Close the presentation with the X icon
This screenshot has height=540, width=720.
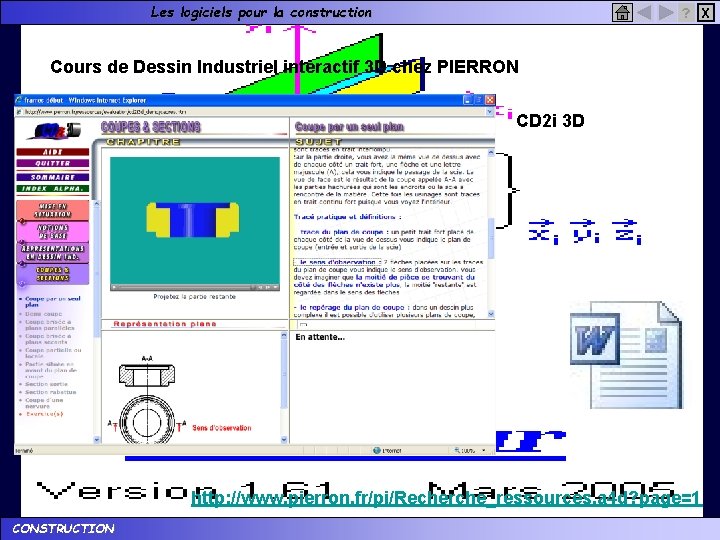[705, 12]
